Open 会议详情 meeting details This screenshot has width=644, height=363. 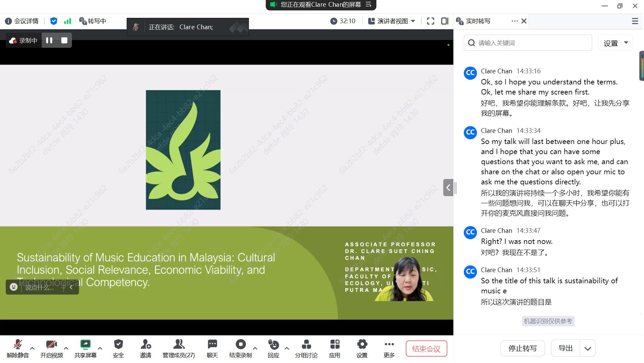22,21
